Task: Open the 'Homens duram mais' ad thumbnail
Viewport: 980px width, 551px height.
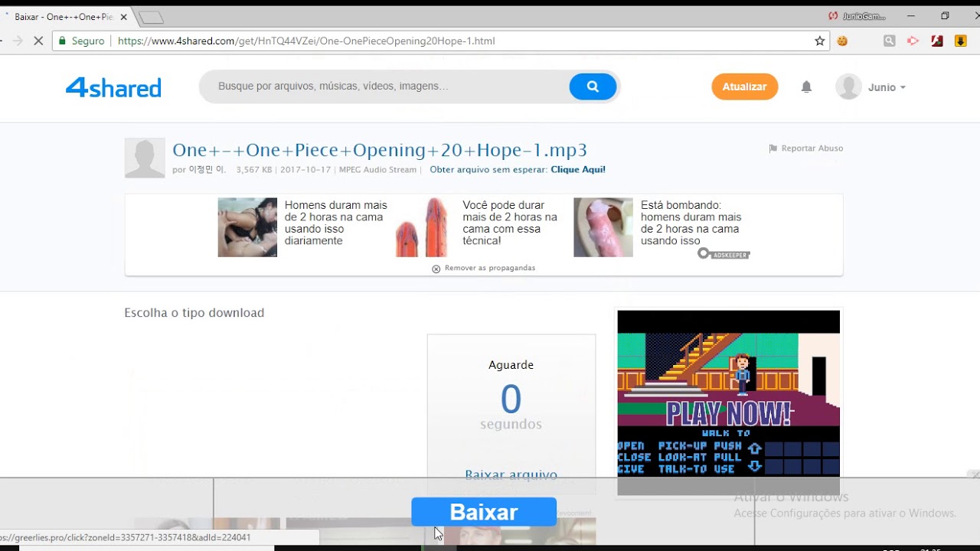Action: coord(247,227)
